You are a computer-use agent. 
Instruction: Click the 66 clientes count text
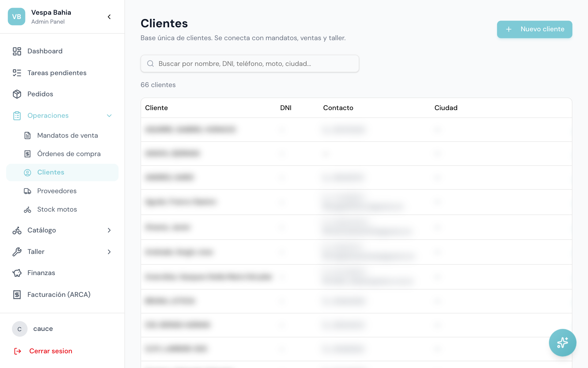(158, 85)
